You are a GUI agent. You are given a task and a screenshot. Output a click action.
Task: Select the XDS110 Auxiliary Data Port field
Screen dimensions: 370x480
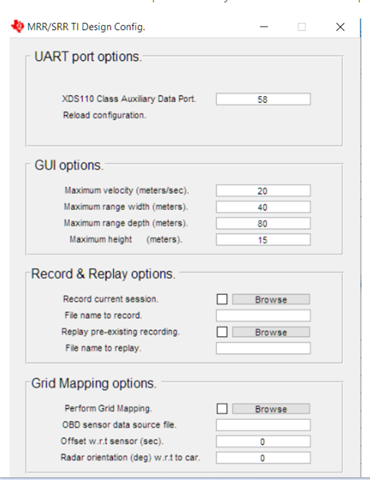pos(263,99)
